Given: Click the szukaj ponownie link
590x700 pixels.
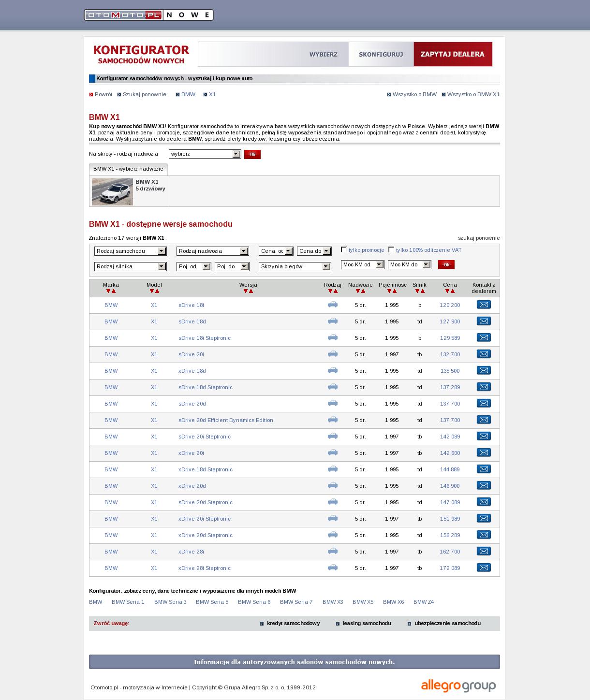Looking at the screenshot, I should tap(479, 238).
